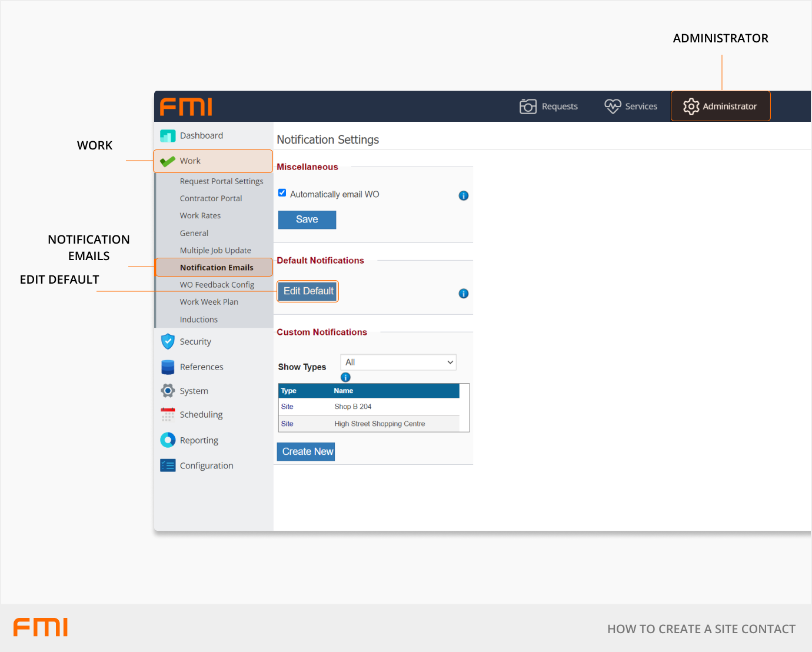Click the Security shield icon
This screenshot has width=812, height=652.
[168, 341]
